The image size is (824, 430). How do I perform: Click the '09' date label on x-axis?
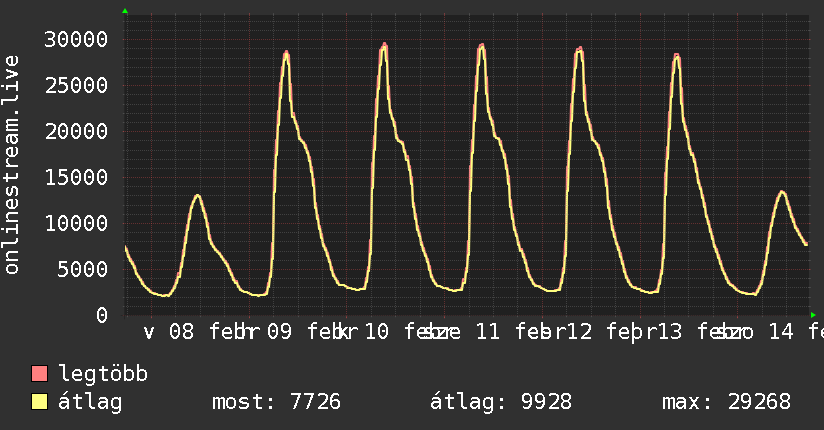pyautogui.click(x=280, y=332)
